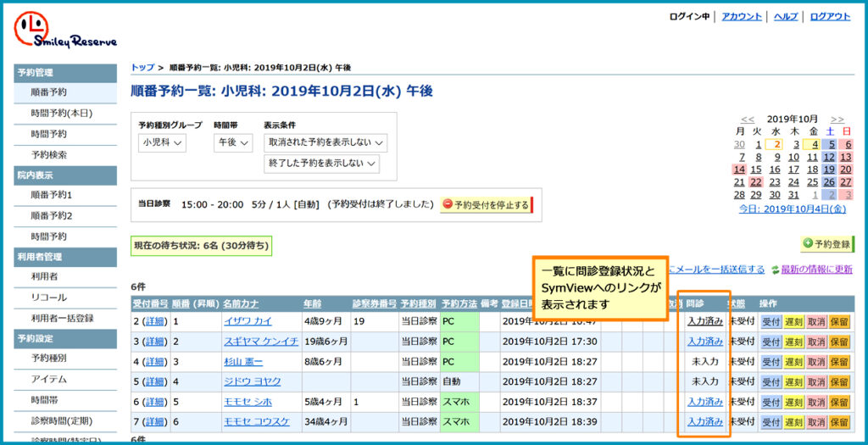Image resolution: width=868 pixels, height=445 pixels.
Task: Open patient モモセ シホ name link
Action: 248,402
